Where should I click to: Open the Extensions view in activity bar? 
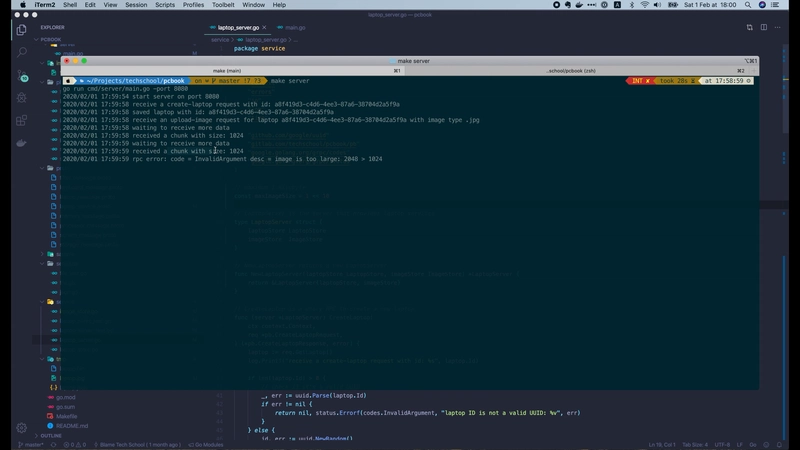[x=21, y=120]
